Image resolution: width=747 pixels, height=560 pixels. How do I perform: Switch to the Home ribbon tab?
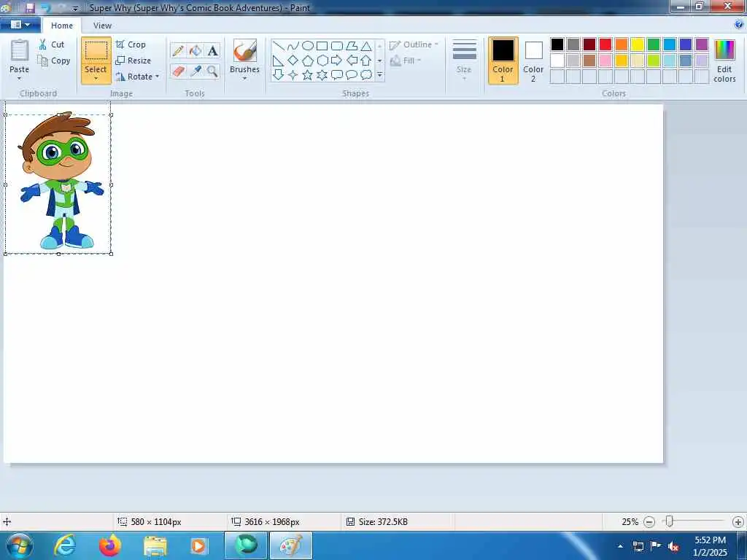(62, 26)
